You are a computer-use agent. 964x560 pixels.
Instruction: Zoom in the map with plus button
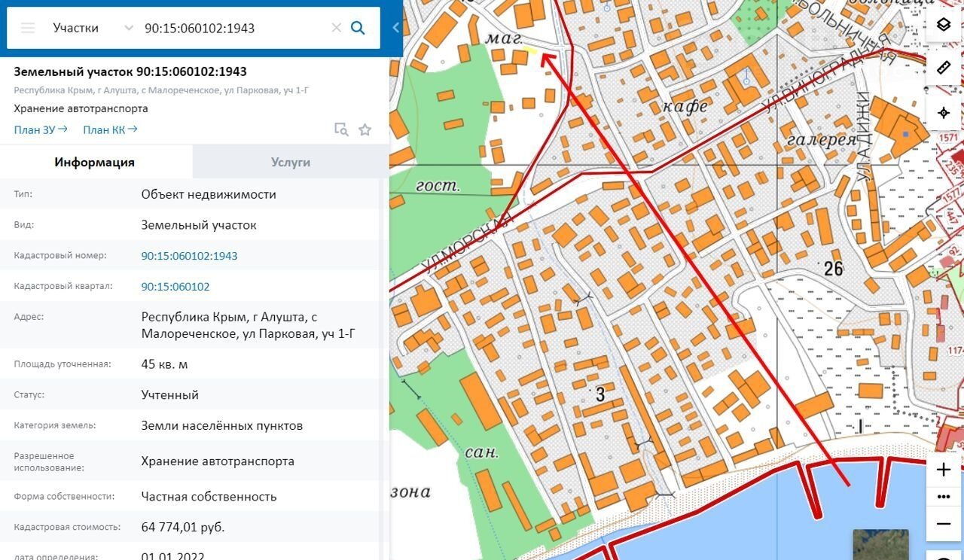(944, 470)
